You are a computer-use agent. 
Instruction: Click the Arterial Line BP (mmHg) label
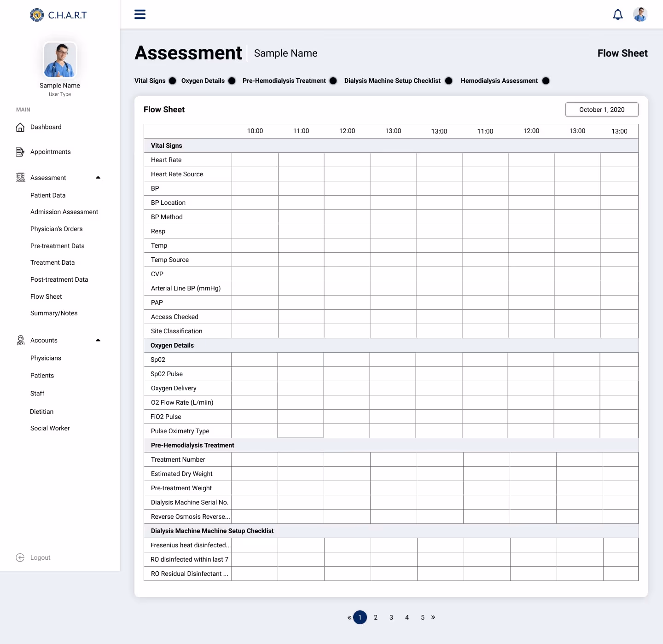tap(186, 288)
